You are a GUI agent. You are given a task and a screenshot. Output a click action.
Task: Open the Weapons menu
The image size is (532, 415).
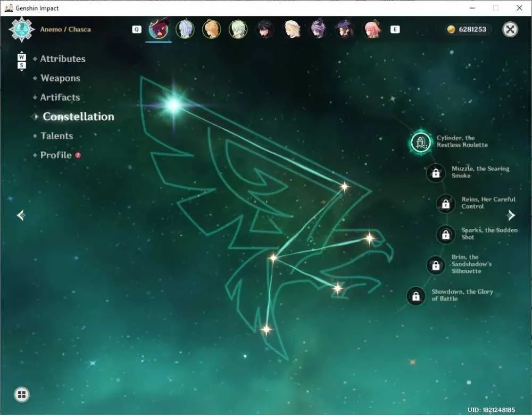(60, 78)
